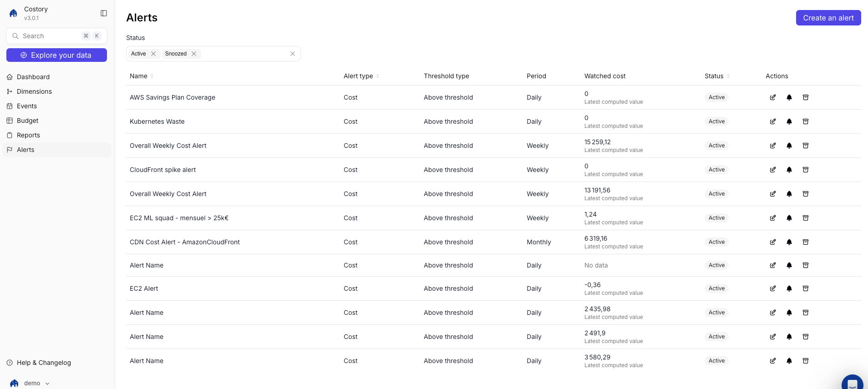This screenshot has height=389, width=868.
Task: Archive the Kubernetes Waste alert
Action: pyautogui.click(x=806, y=121)
